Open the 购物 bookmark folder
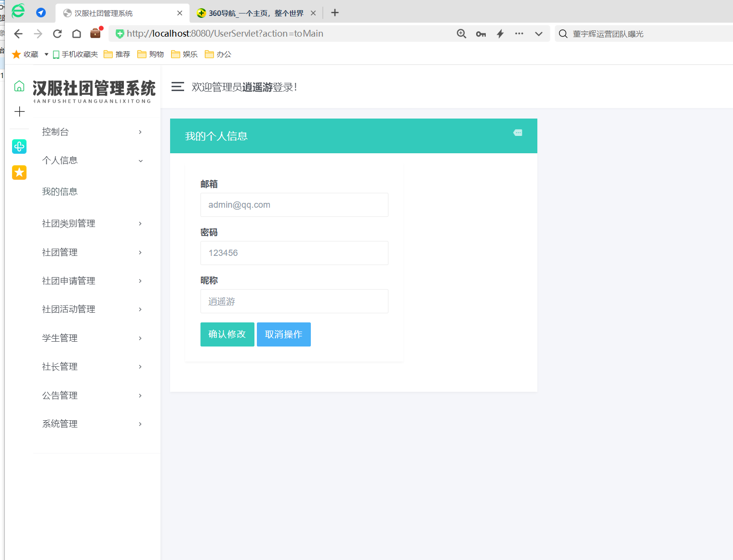Viewport: 733px width, 560px height. coord(151,54)
